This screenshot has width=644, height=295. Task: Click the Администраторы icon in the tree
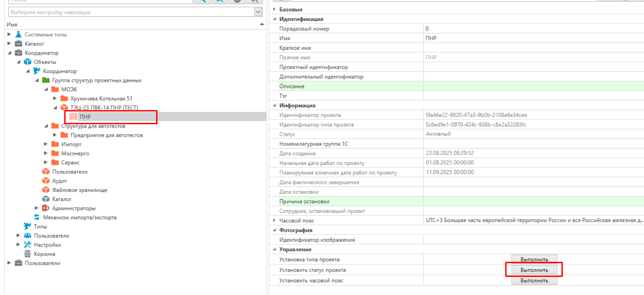tap(46, 208)
